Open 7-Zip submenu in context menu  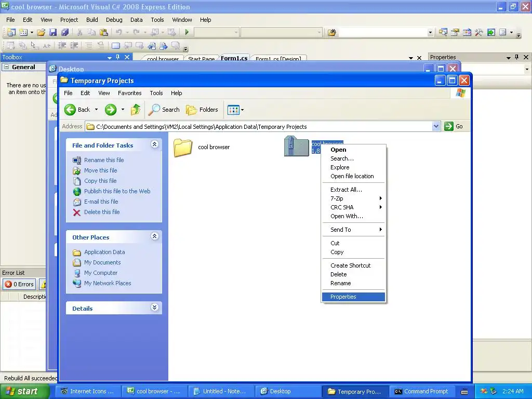353,198
